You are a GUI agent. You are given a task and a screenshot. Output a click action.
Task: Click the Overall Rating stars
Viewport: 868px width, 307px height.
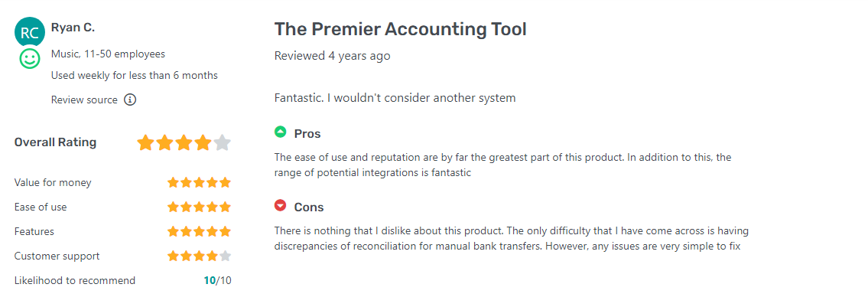184,142
